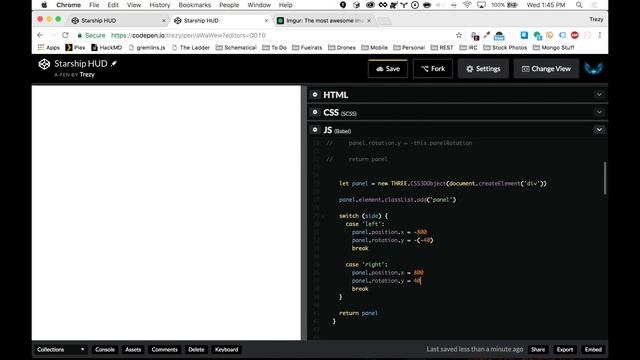Open the Bookmarks menu
The image size is (640, 360).
point(194,5)
